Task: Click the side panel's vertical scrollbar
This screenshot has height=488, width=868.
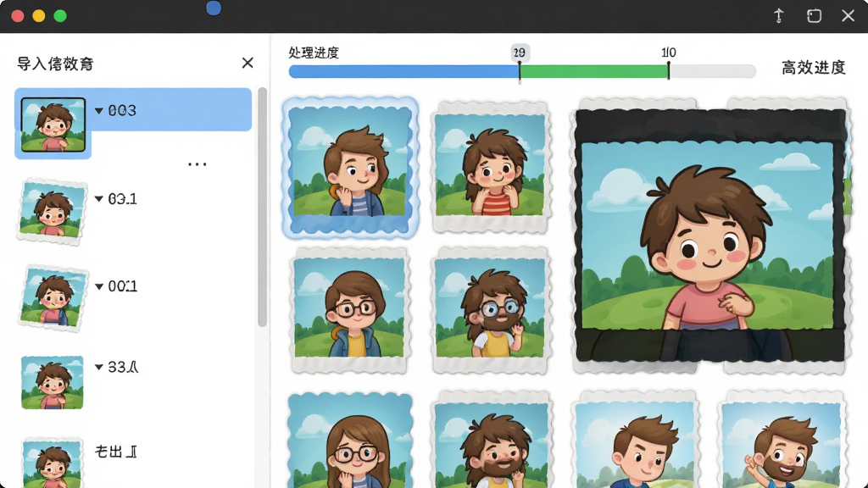Action: pyautogui.click(x=263, y=207)
